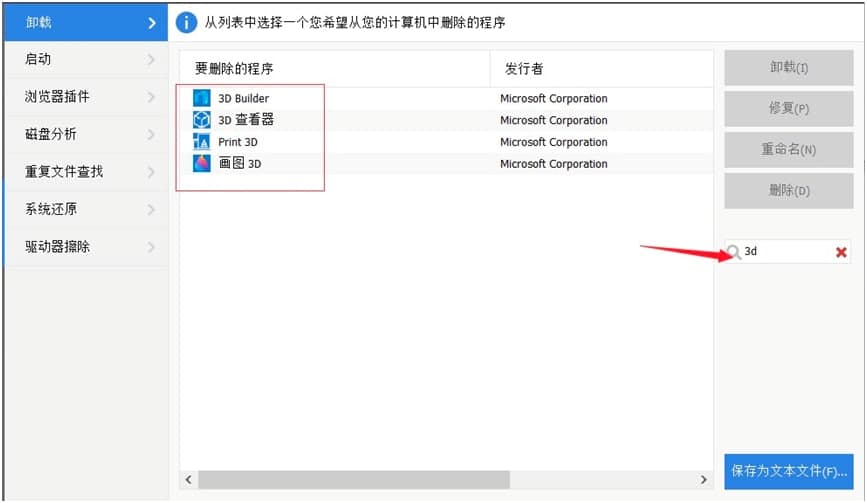867x503 pixels.
Task: Click inside the 3d search field
Action: click(x=787, y=252)
